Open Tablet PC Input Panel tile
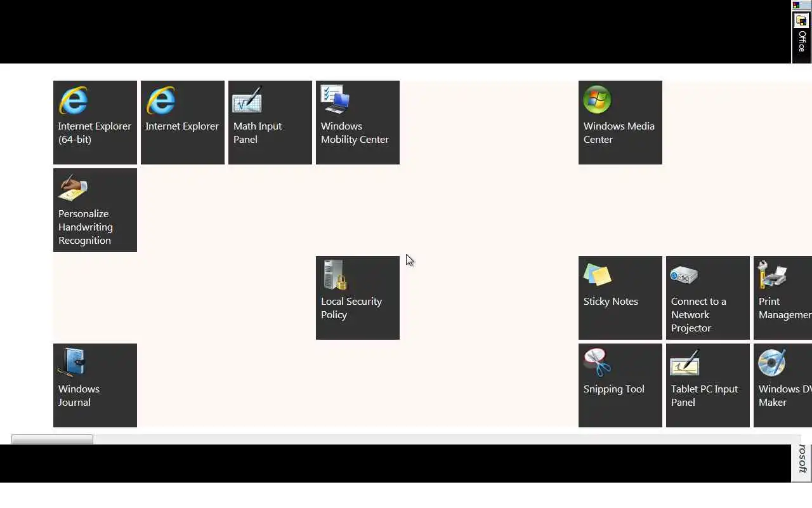Screen dimensions: 812x508 (x=708, y=385)
